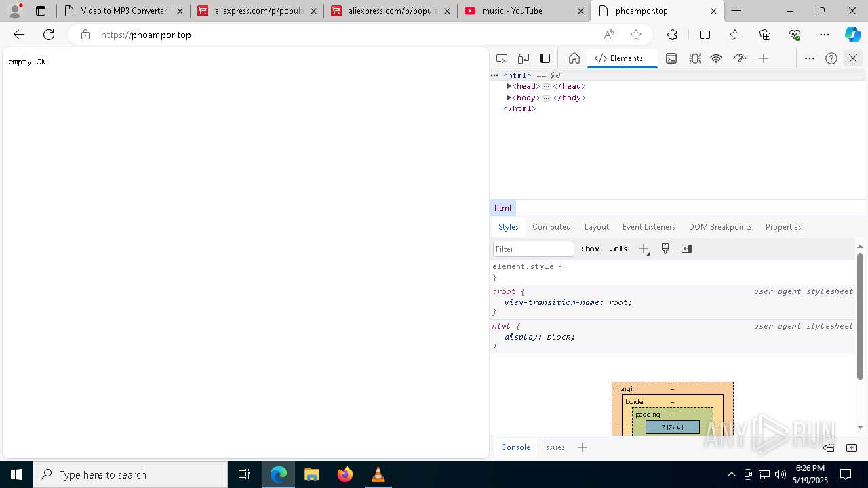868x488 pixels.
Task: Switch to Video to MP3 Converter tab
Action: pyautogui.click(x=123, y=11)
